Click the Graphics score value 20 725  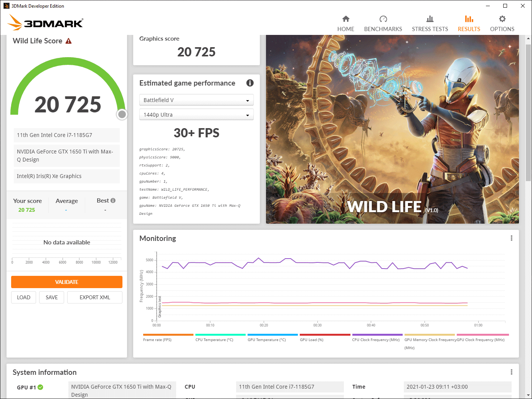pyautogui.click(x=197, y=52)
